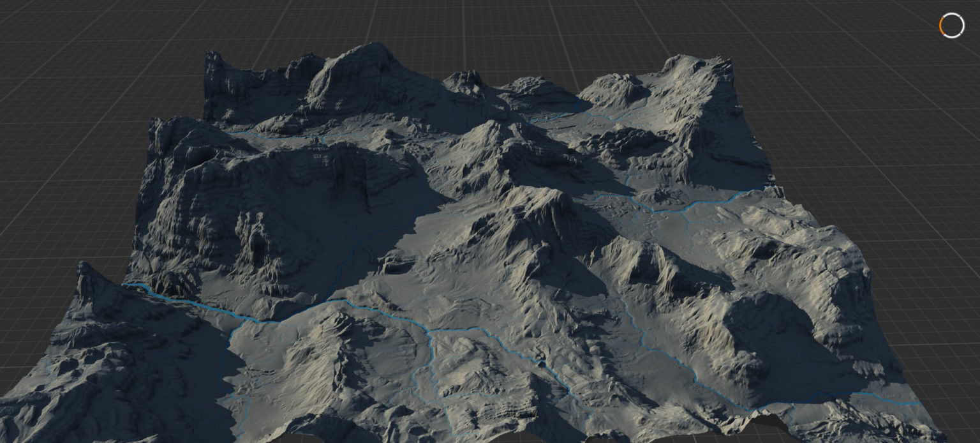Click the river crossing the right-center plain
The height and width of the screenshot is (443, 980).
689,206
